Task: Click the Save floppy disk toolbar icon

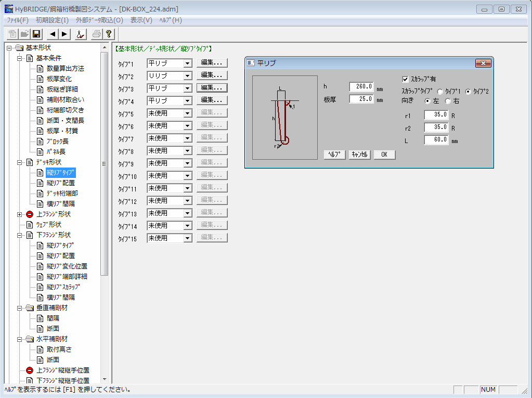Action: [x=36, y=34]
